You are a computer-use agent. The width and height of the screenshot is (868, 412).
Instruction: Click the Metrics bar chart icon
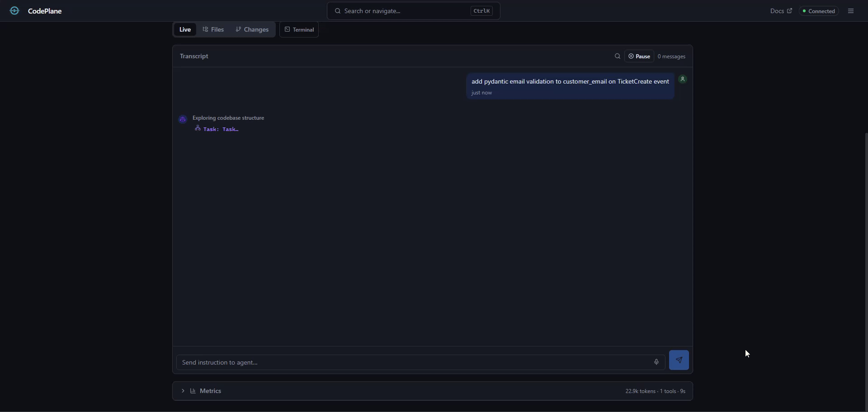(x=193, y=391)
